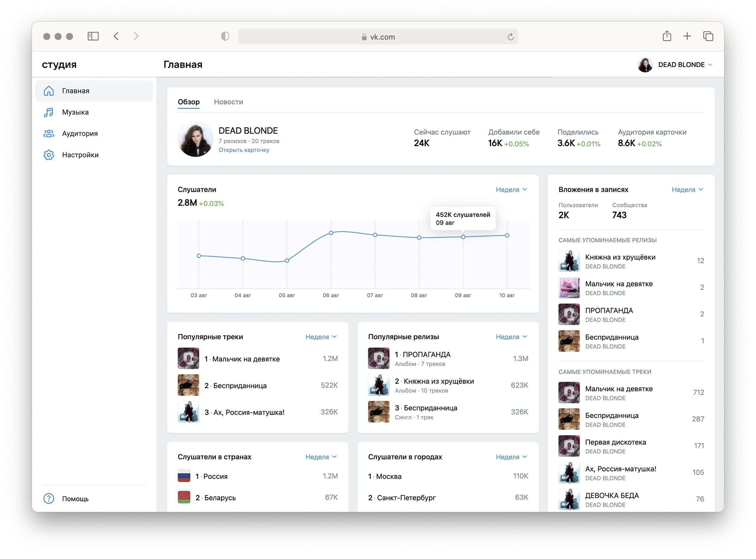Open the Популярные треки Неделя dropdown

tap(321, 337)
